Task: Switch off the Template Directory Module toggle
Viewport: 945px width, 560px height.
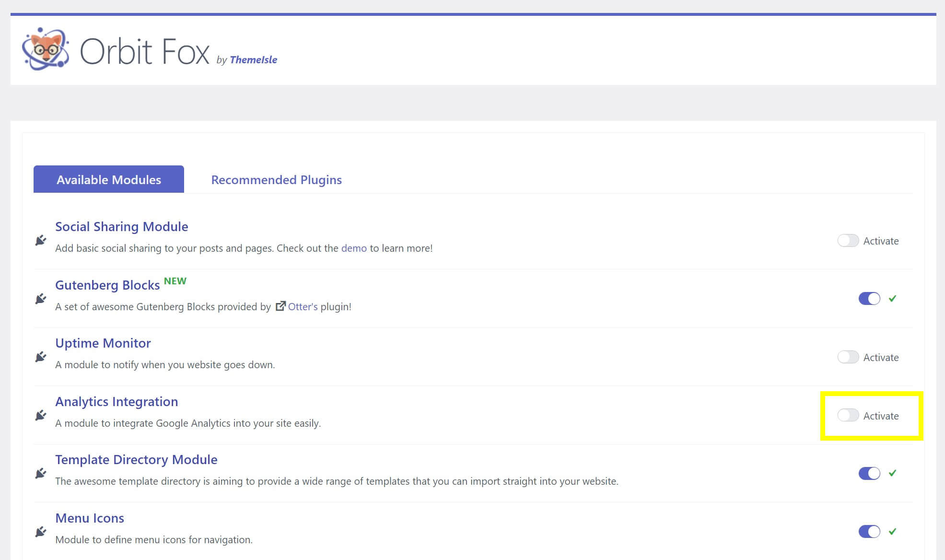Action: (x=869, y=473)
